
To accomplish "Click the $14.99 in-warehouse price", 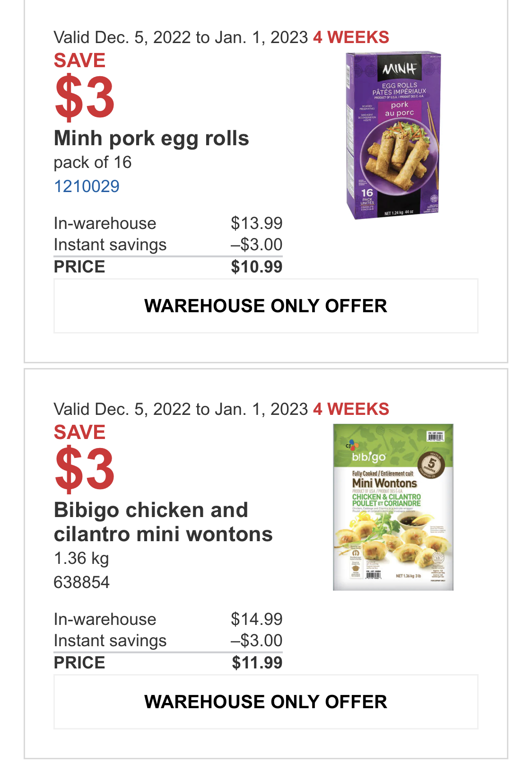I will [257, 619].
